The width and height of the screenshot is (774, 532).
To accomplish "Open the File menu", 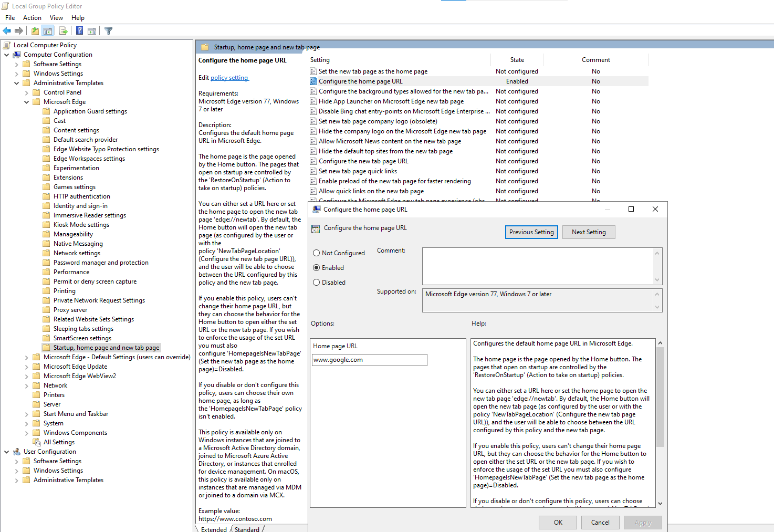I will tap(10, 18).
